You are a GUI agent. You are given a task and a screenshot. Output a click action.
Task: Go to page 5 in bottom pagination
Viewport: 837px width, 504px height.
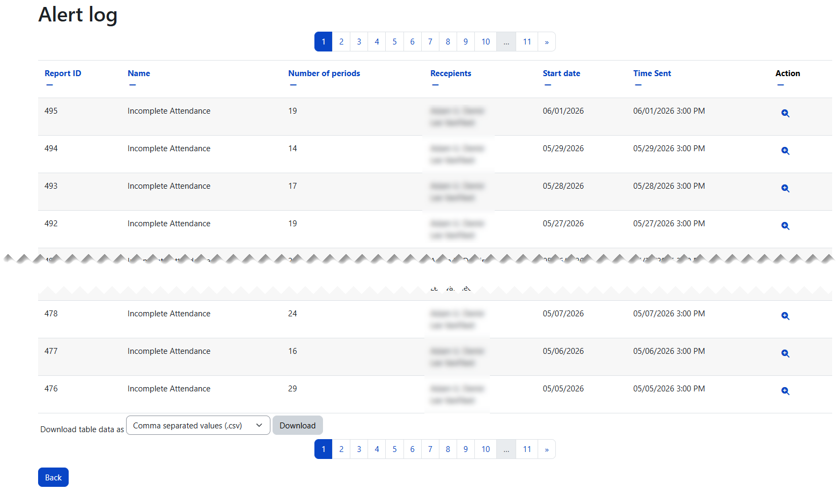(x=394, y=449)
